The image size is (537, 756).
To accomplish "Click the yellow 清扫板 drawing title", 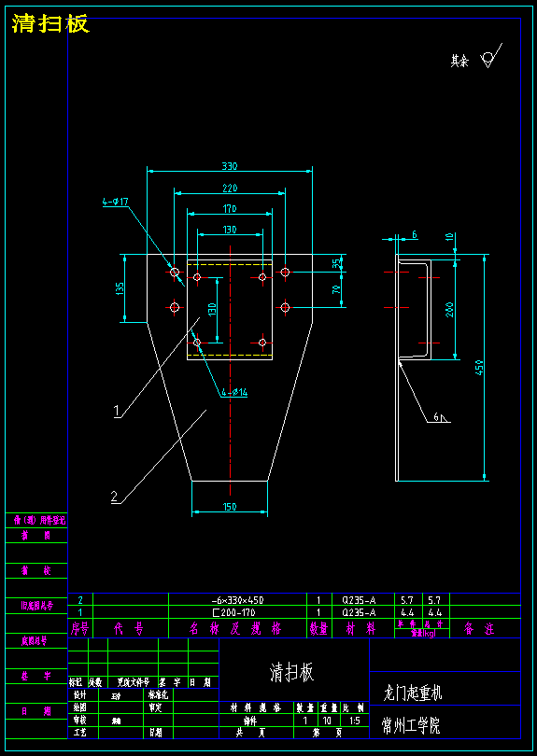I will 51,23.
